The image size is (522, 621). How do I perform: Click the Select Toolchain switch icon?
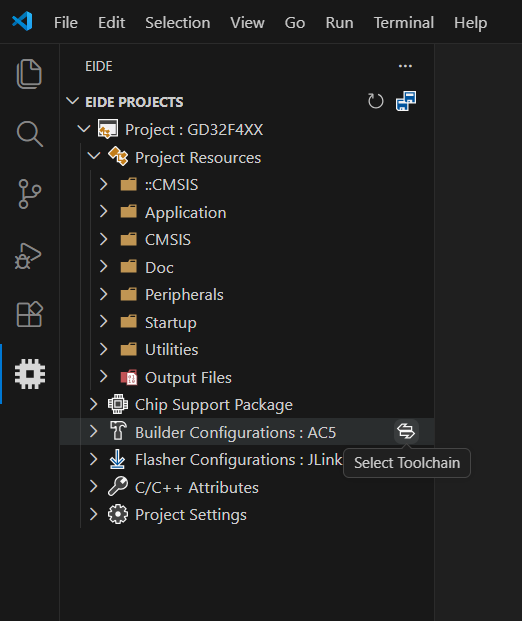[406, 431]
